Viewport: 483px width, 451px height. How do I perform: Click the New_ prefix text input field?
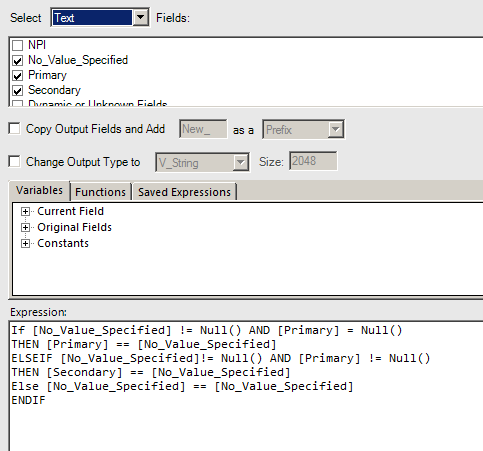tap(203, 129)
